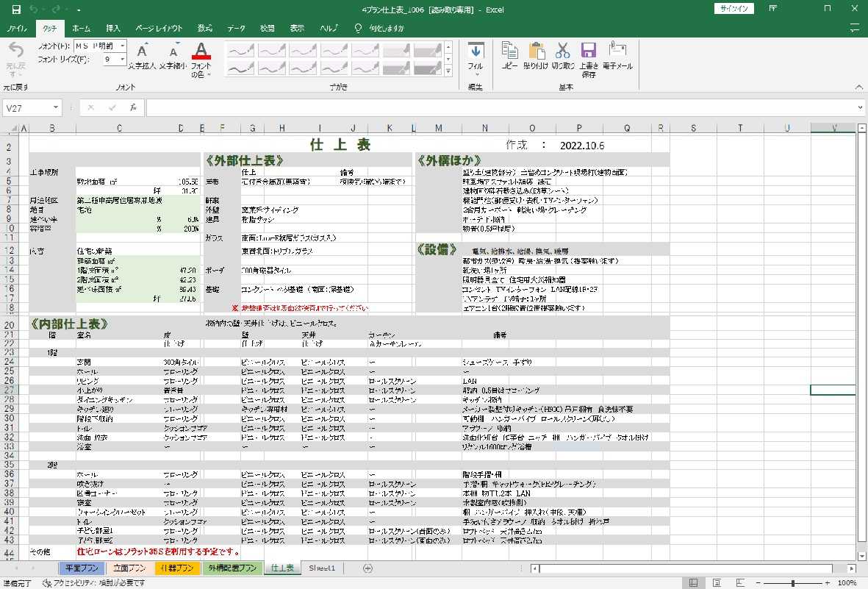Click the Undo (元に戻す) ribbon icon

(x=16, y=51)
